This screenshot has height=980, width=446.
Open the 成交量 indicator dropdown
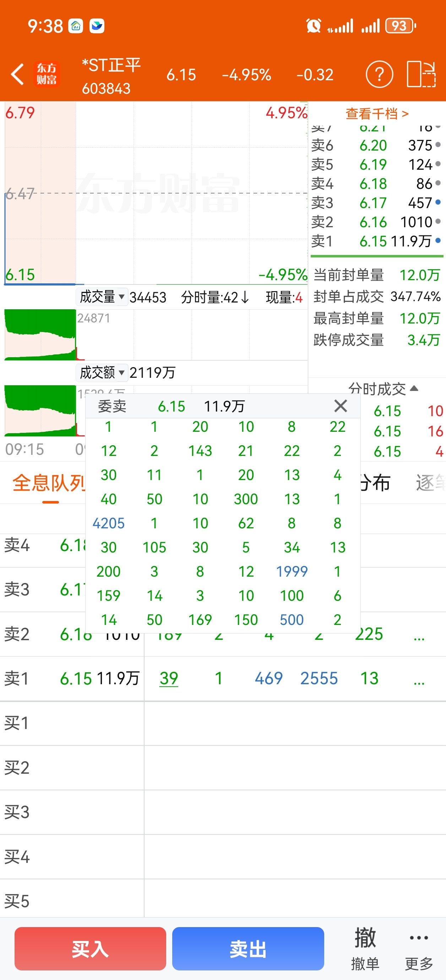pyautogui.click(x=102, y=297)
